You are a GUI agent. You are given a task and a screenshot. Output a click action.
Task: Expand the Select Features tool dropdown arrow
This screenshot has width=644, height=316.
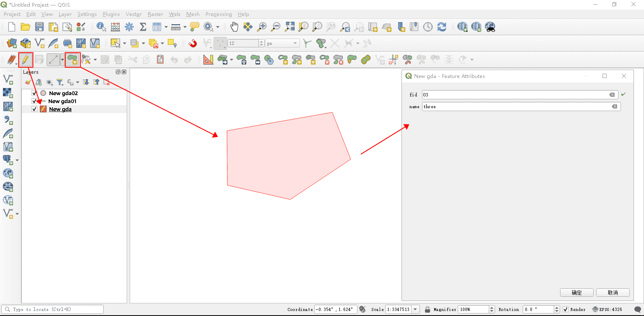pyautogui.click(x=125, y=43)
